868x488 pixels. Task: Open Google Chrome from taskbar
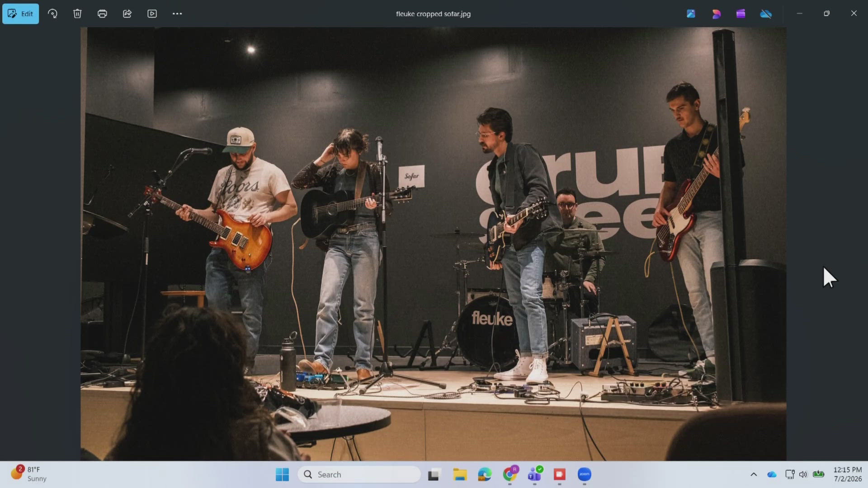510,474
